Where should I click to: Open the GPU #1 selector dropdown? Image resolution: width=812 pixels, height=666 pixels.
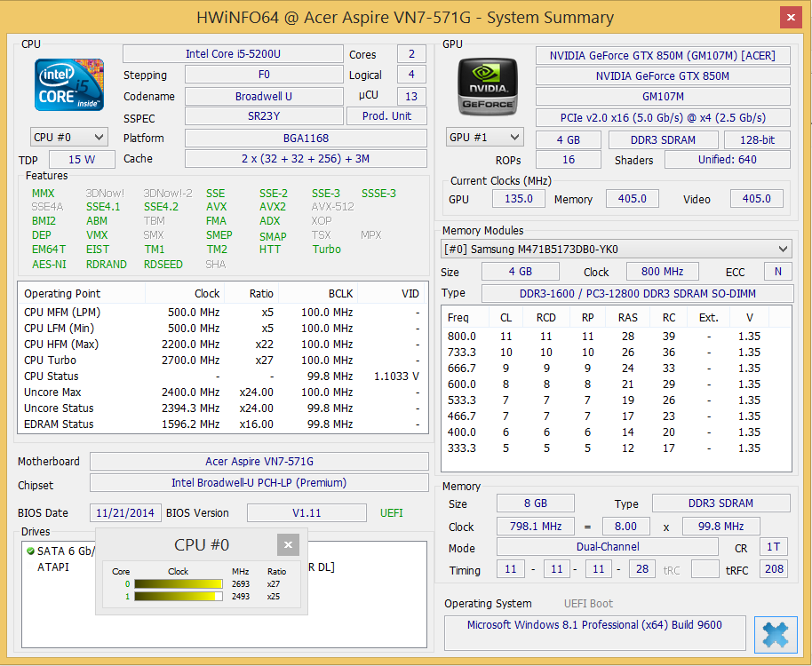pos(485,138)
